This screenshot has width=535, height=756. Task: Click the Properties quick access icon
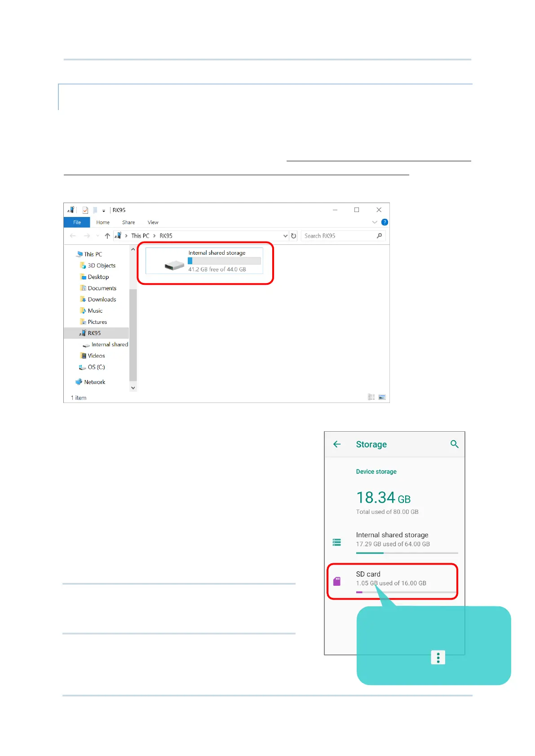(85, 210)
